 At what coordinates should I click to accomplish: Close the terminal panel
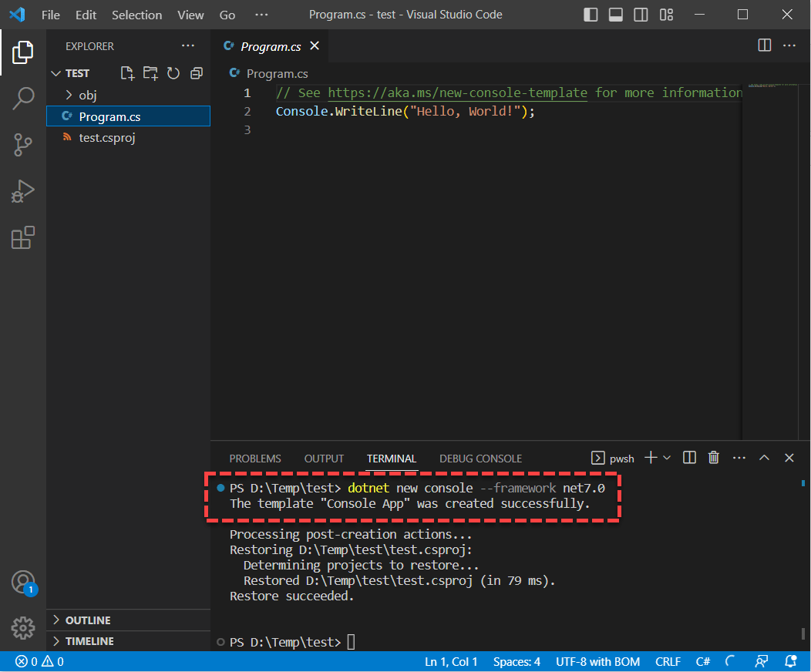tap(789, 458)
